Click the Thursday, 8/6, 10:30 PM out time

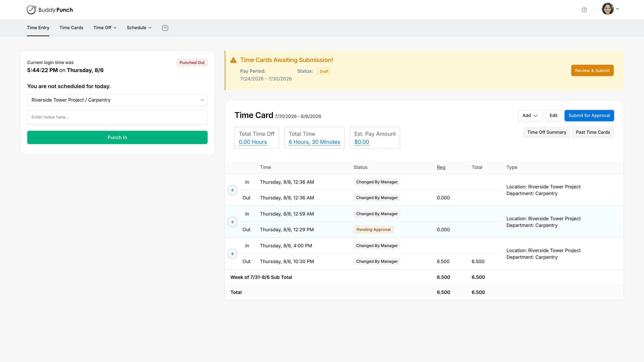pos(287,261)
